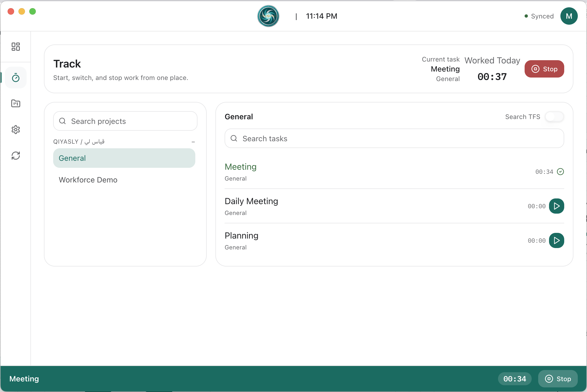Image resolution: width=587 pixels, height=392 pixels.
Task: Click the Worked Today 00:37 counter
Action: click(x=492, y=77)
